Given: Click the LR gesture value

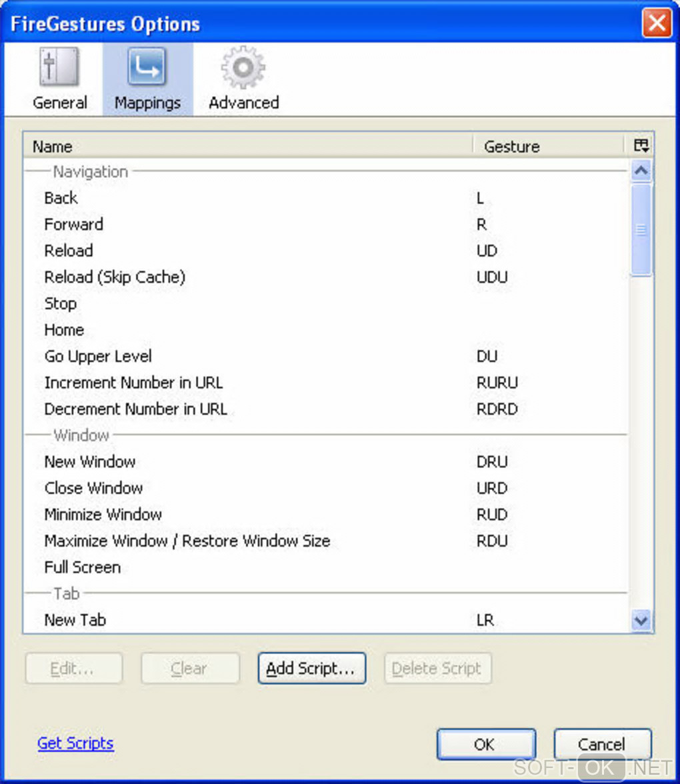Looking at the screenshot, I should [x=485, y=620].
